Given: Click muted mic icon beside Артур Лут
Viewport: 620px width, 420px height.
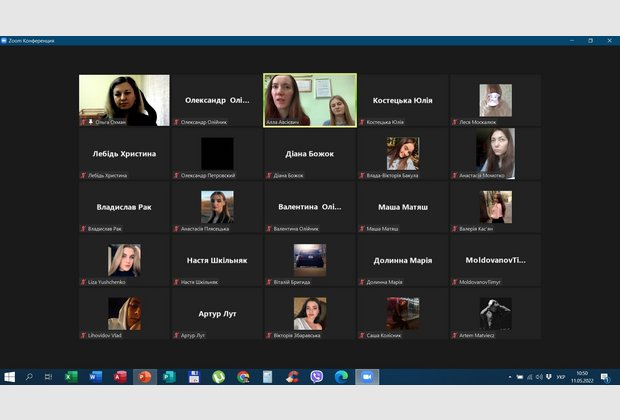Looking at the screenshot, I should [x=176, y=335].
